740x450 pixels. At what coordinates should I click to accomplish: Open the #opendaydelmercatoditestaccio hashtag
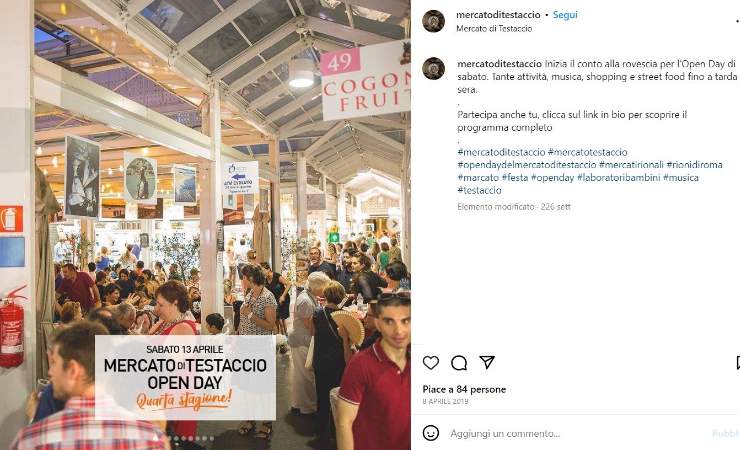[527, 165]
